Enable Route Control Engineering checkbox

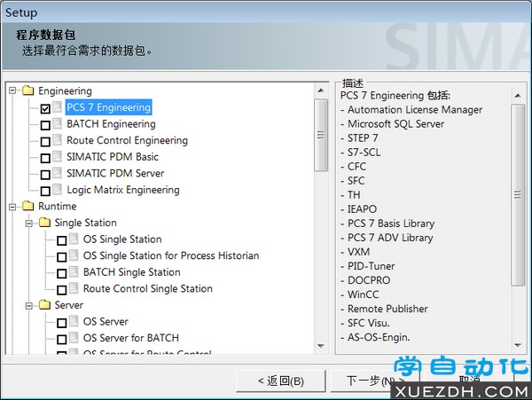45,142
